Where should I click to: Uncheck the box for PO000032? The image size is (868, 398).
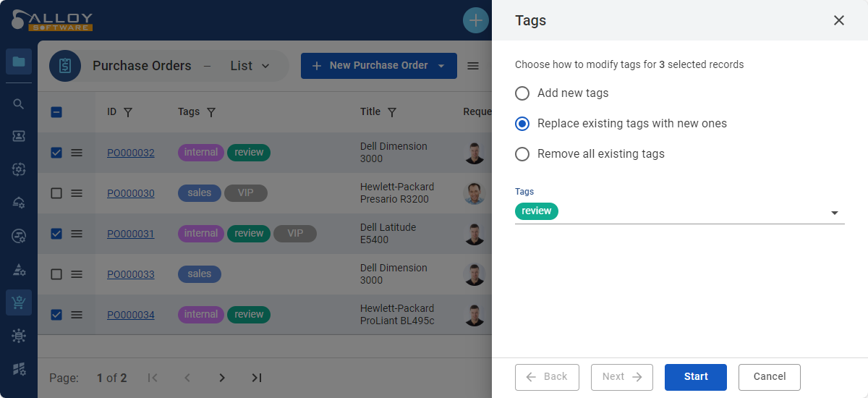point(56,153)
